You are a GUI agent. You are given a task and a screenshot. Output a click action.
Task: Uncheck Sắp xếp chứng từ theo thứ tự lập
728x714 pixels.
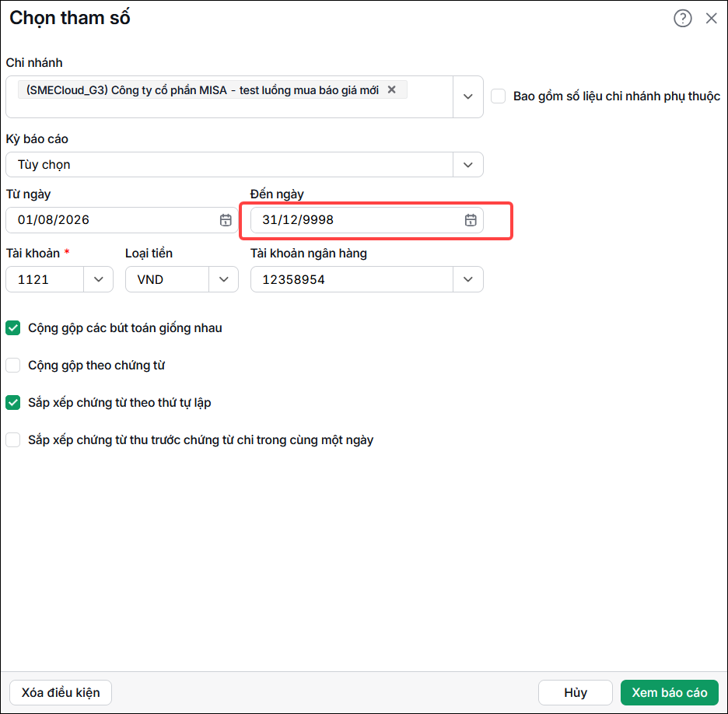[13, 402]
